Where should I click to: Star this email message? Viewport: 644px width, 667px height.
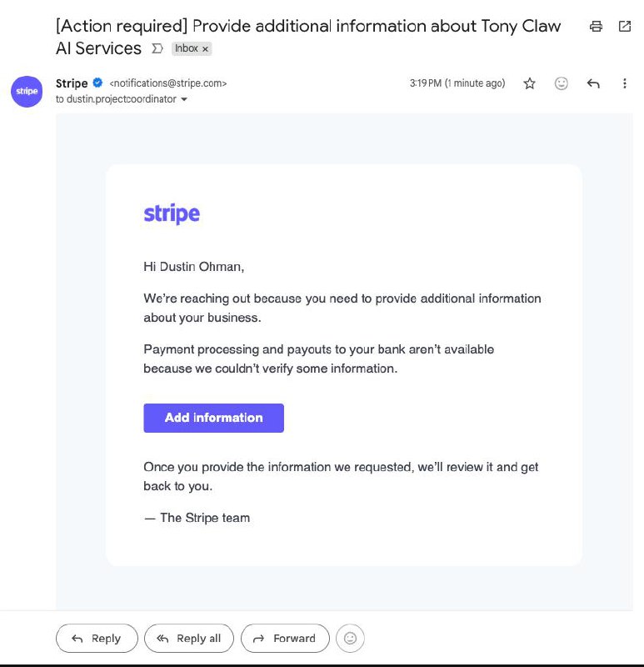(529, 83)
